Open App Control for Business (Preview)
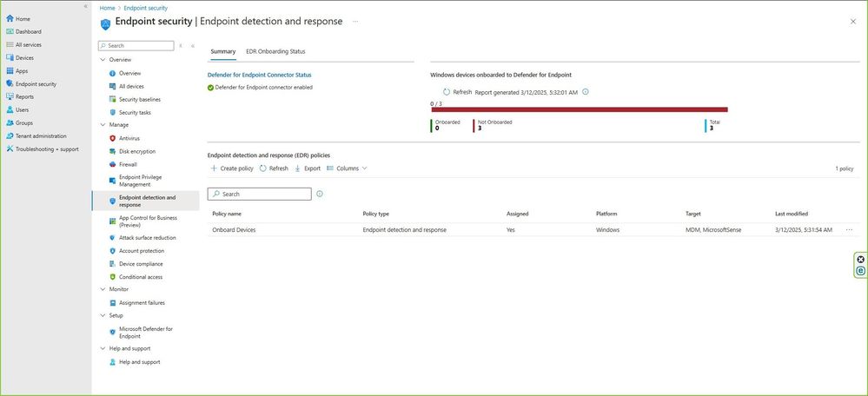The width and height of the screenshot is (868, 396). [143, 221]
